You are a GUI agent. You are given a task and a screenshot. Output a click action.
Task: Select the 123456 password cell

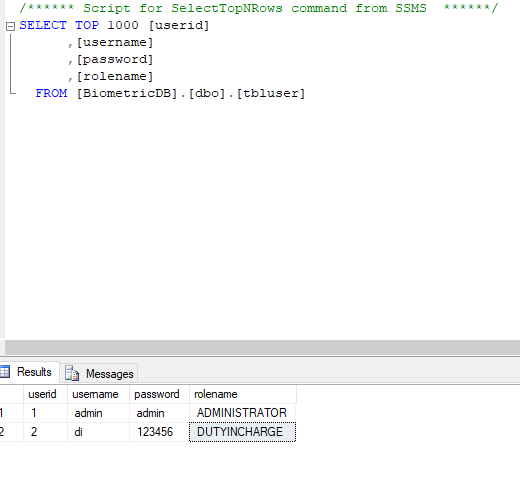click(x=160, y=432)
